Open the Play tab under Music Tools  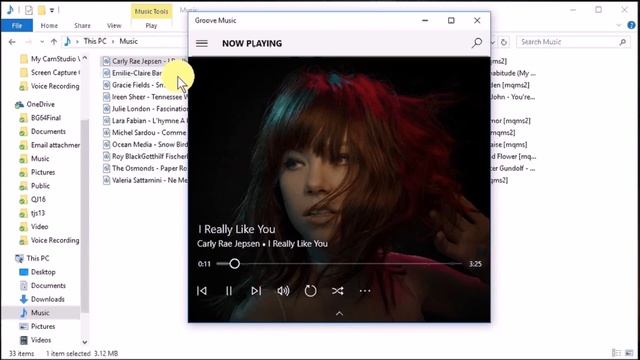[x=151, y=25]
